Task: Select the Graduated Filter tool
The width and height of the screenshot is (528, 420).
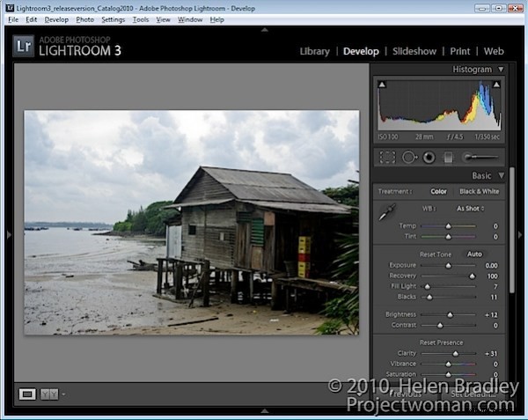Action: [x=448, y=158]
